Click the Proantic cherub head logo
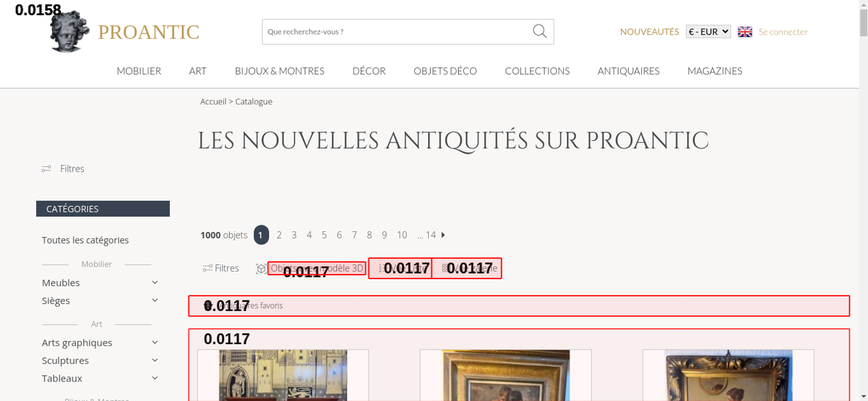868x401 pixels. click(69, 31)
